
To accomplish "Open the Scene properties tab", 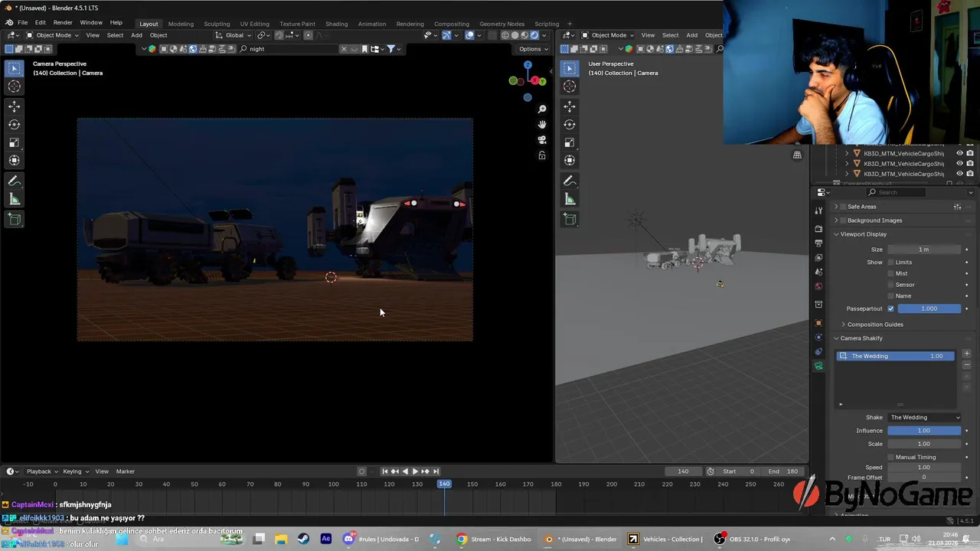I will 818,272.
